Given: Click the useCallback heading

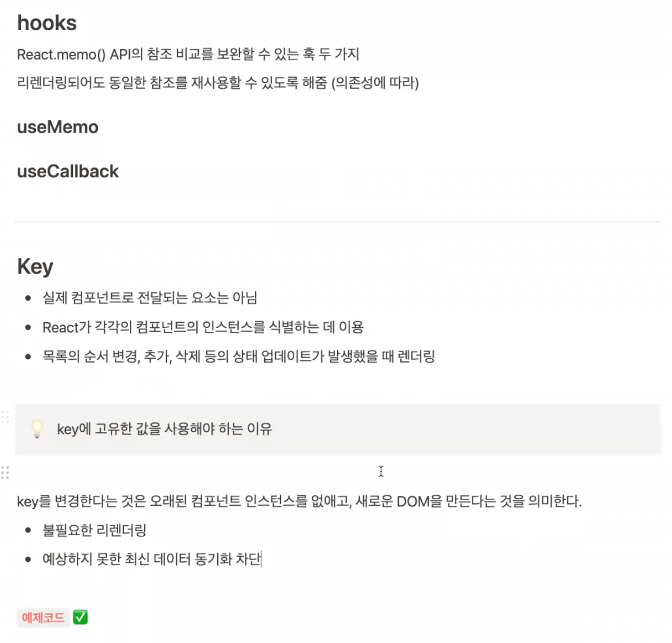Looking at the screenshot, I should point(68,171).
